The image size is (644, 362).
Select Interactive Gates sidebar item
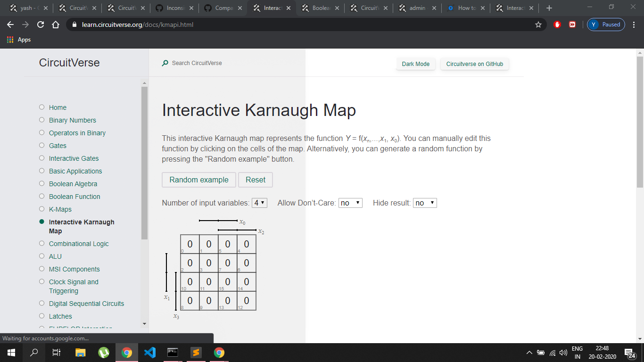click(74, 158)
